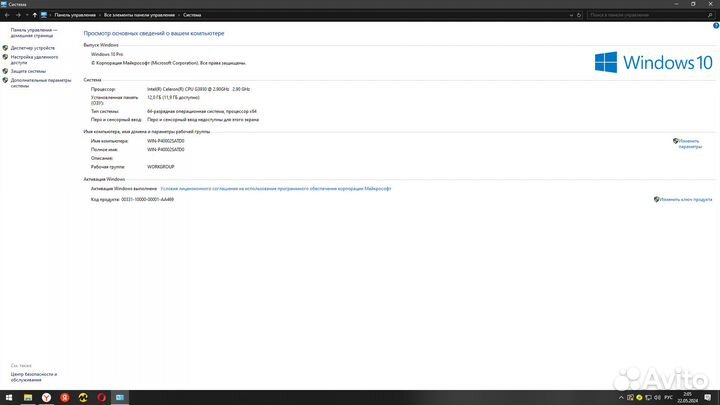720x405 pixels.
Task: Click the computer icon in address bar
Action: (x=44, y=15)
